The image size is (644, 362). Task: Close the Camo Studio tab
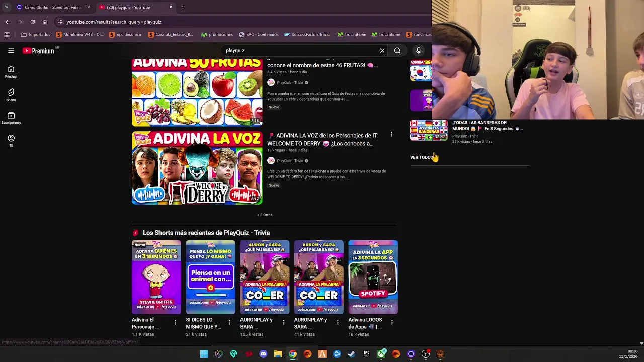[89, 7]
